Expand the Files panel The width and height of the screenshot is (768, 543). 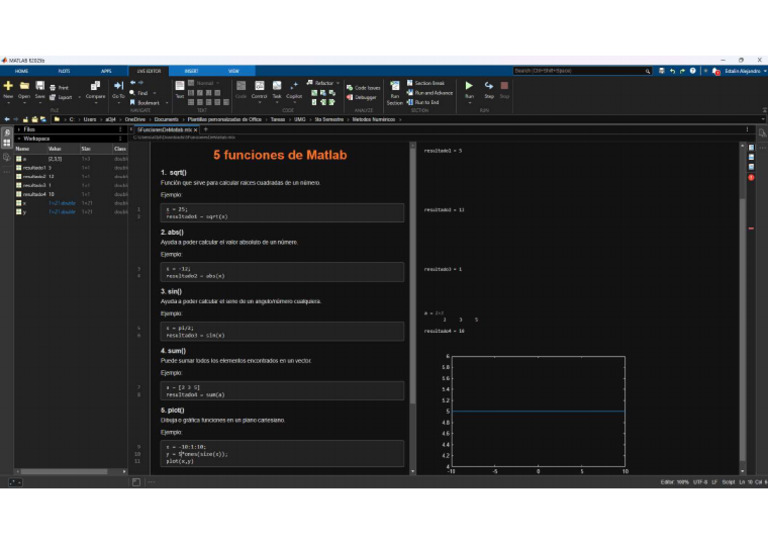click(19, 129)
